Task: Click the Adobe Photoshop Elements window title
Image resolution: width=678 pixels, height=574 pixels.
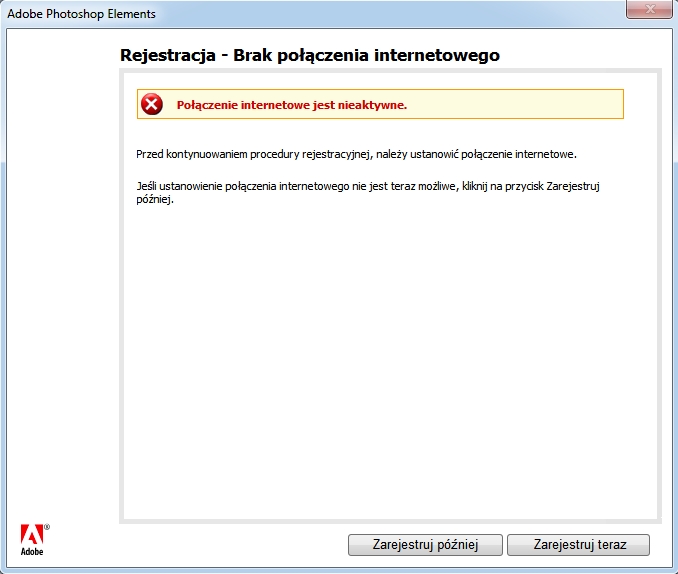Action: pyautogui.click(x=81, y=14)
